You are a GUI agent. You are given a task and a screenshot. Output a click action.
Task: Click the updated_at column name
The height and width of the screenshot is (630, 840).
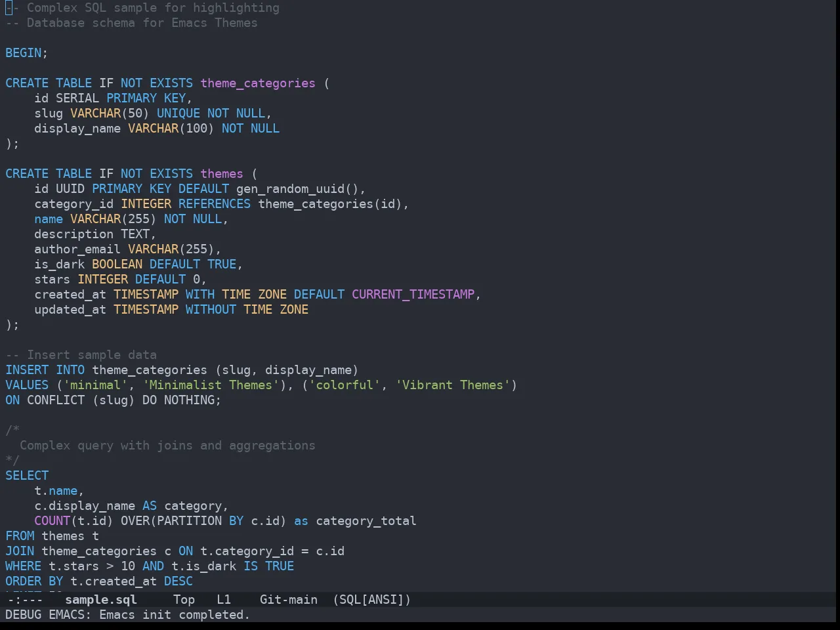tap(70, 310)
